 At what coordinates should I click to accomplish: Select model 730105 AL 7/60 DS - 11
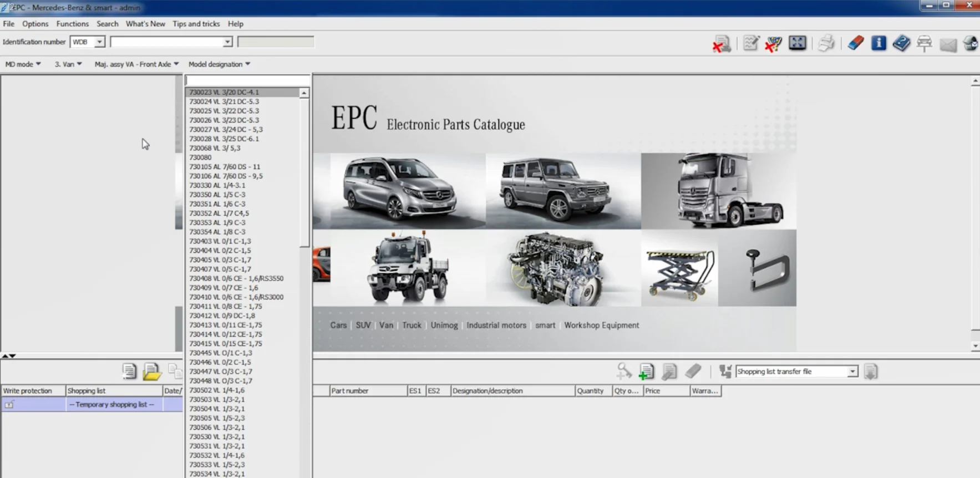(x=242, y=167)
